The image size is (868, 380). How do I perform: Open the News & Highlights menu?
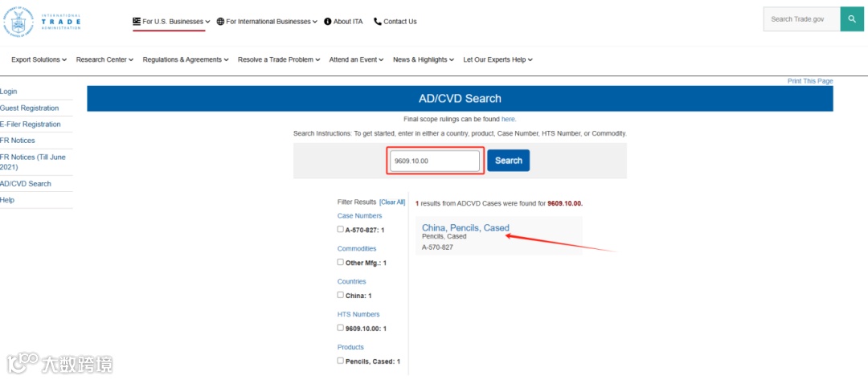pyautogui.click(x=424, y=59)
